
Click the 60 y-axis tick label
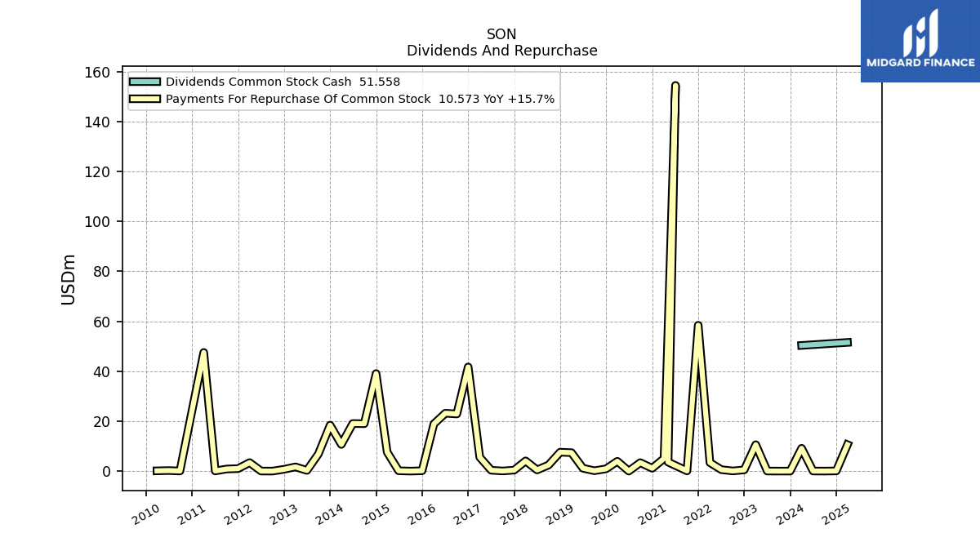pyautogui.click(x=102, y=322)
